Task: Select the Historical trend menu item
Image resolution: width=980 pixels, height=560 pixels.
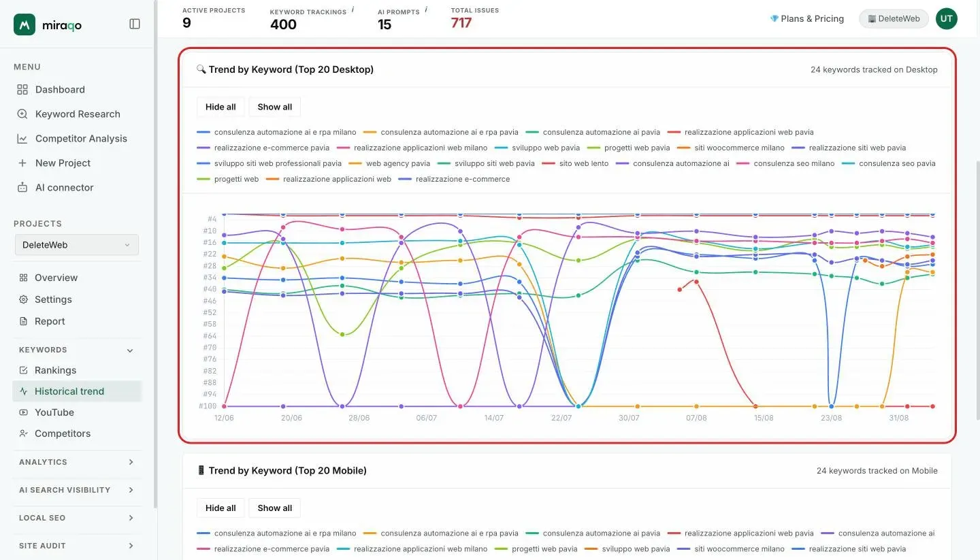Action: tap(77, 391)
